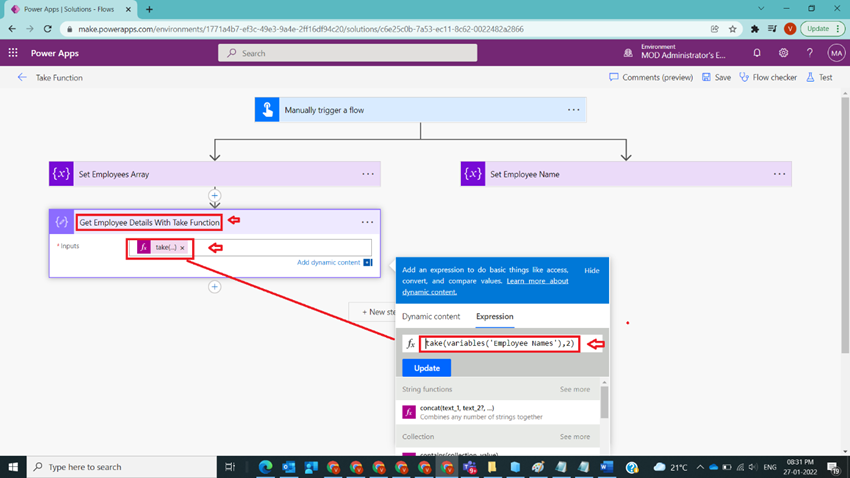Click the blue Update button

coord(427,368)
